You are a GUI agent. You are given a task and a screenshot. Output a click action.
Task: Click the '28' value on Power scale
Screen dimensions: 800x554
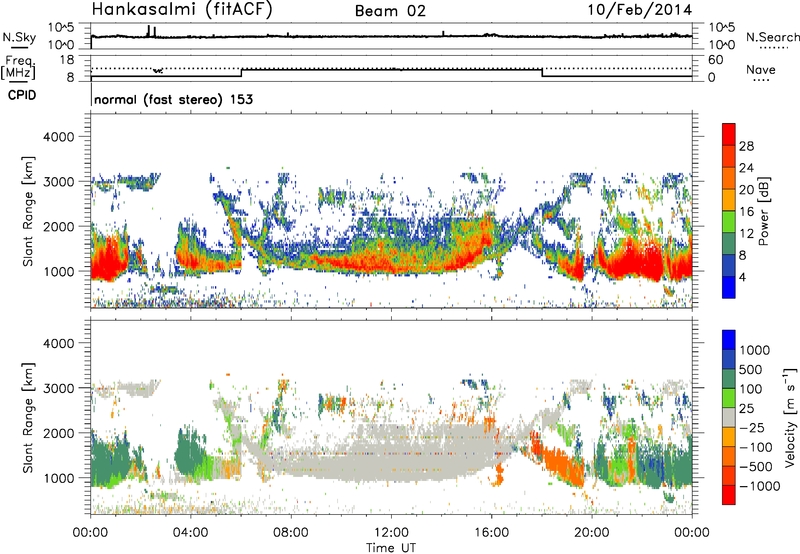pyautogui.click(x=746, y=146)
